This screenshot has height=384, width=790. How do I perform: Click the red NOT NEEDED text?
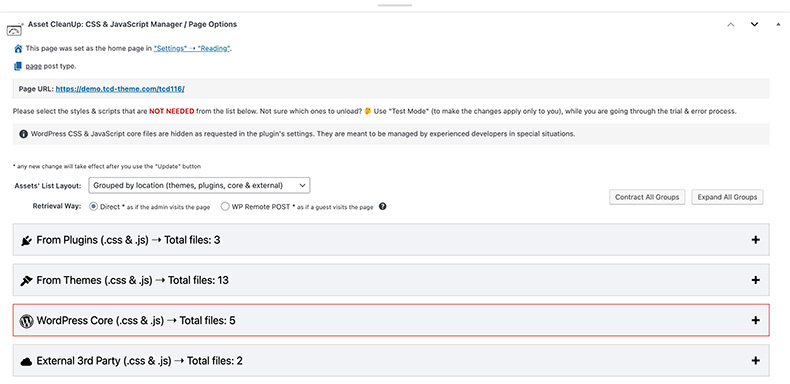pos(171,111)
